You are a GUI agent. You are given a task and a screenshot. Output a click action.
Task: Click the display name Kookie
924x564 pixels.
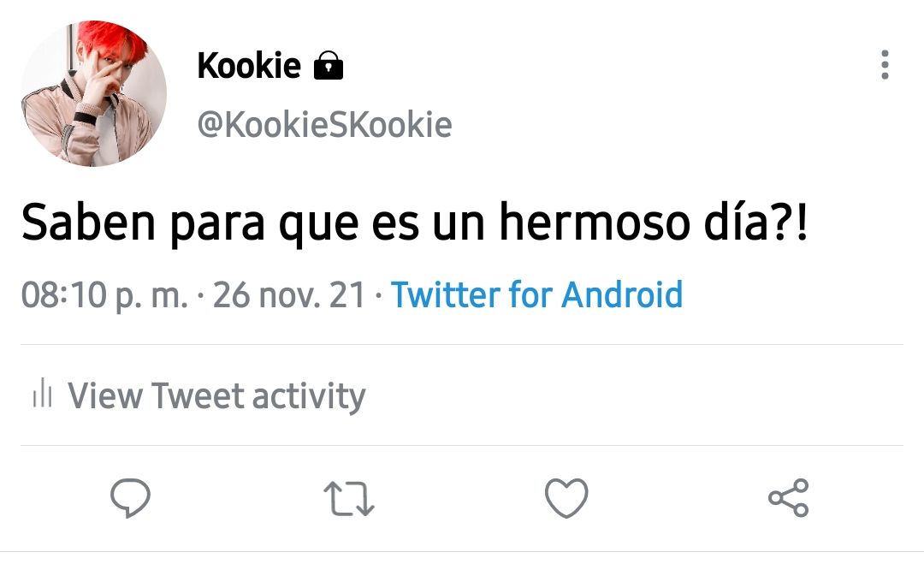point(249,65)
